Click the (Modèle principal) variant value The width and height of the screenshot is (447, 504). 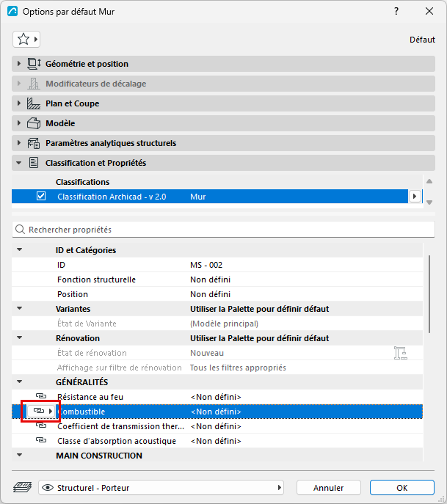(x=224, y=324)
